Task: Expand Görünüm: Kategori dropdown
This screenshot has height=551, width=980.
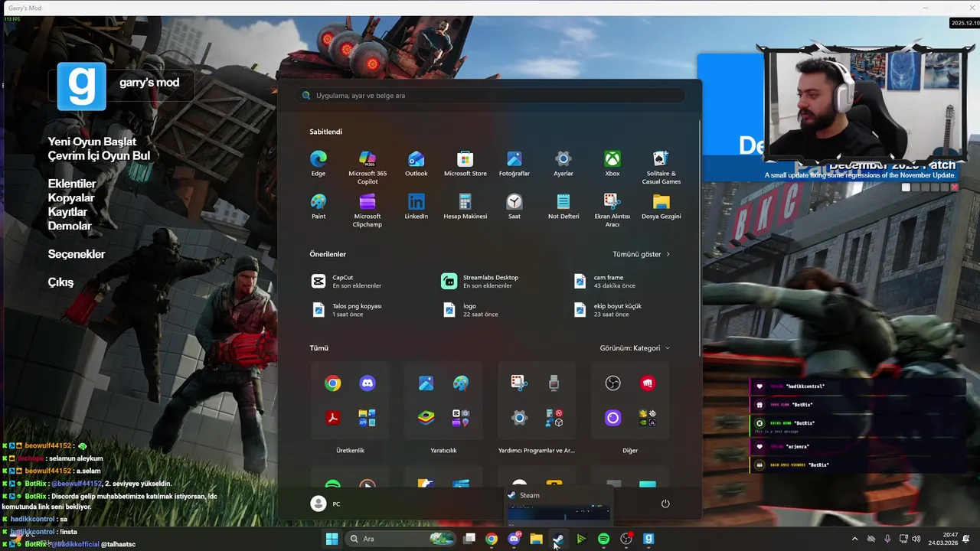Action: coord(635,348)
